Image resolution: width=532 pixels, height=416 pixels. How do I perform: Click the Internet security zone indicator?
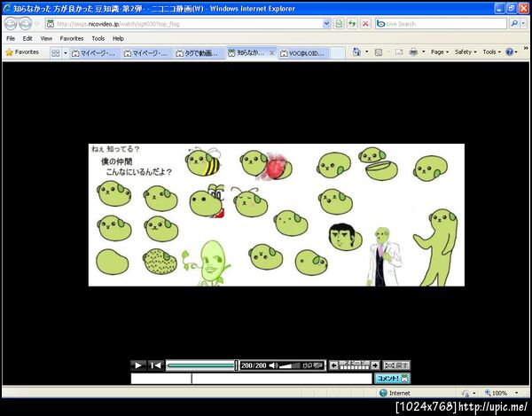(x=395, y=393)
